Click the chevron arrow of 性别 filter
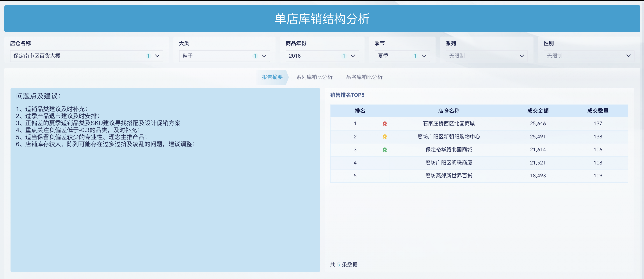This screenshot has height=279, width=644. (x=629, y=56)
